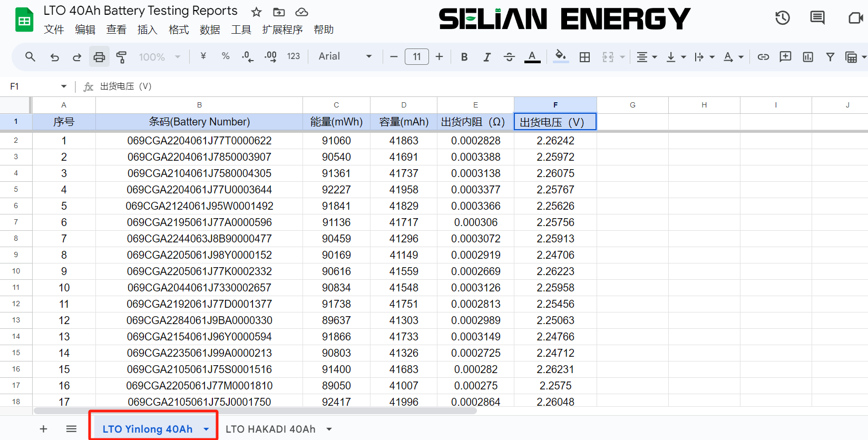Click the undo arrow icon
This screenshot has width=868, height=440.
click(x=54, y=57)
